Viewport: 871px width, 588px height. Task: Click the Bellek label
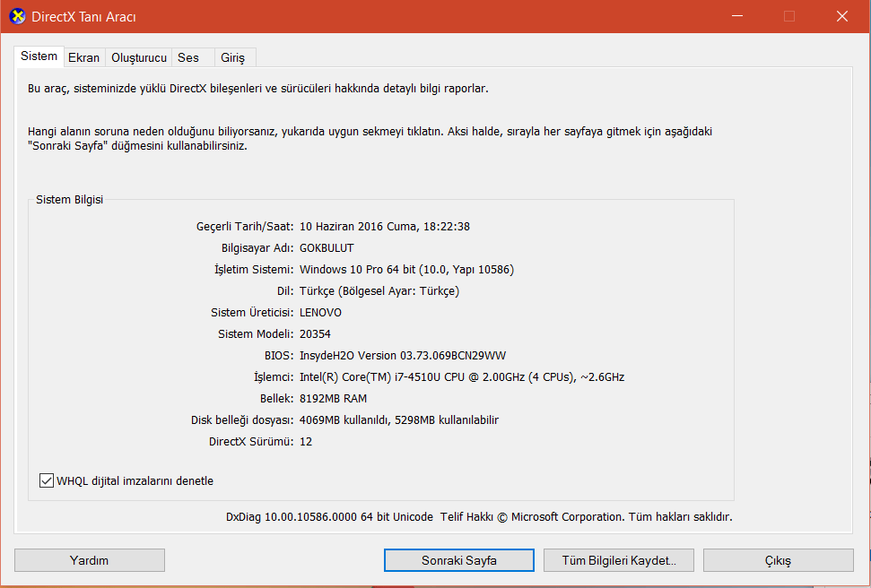[x=276, y=399]
